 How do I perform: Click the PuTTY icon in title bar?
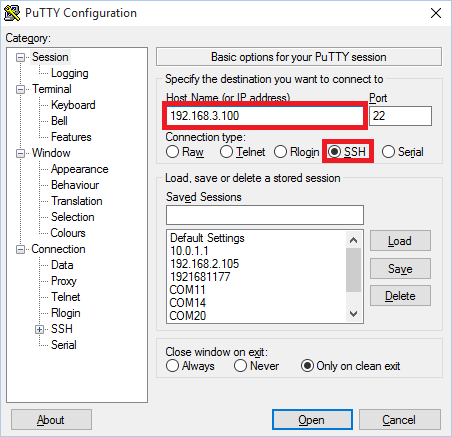pyautogui.click(x=12, y=13)
